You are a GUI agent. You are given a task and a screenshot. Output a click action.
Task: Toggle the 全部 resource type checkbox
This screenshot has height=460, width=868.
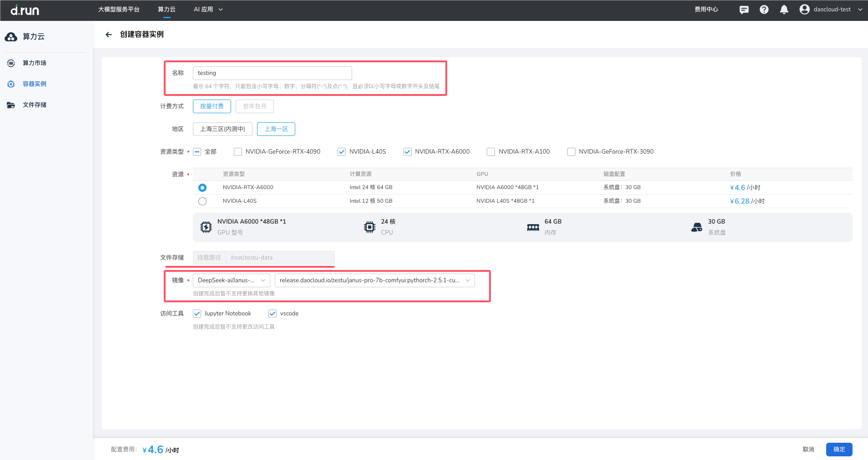click(197, 152)
